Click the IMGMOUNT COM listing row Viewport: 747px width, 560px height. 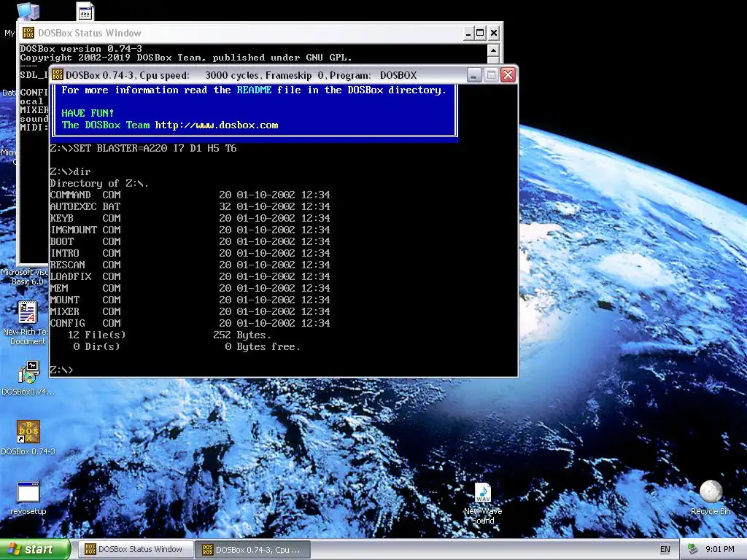190,230
